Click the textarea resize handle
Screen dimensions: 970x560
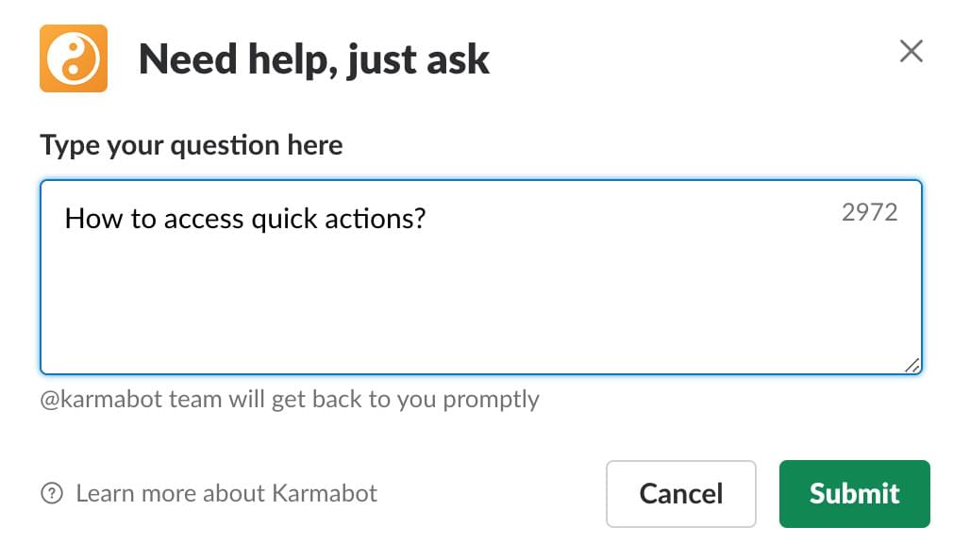pyautogui.click(x=911, y=366)
